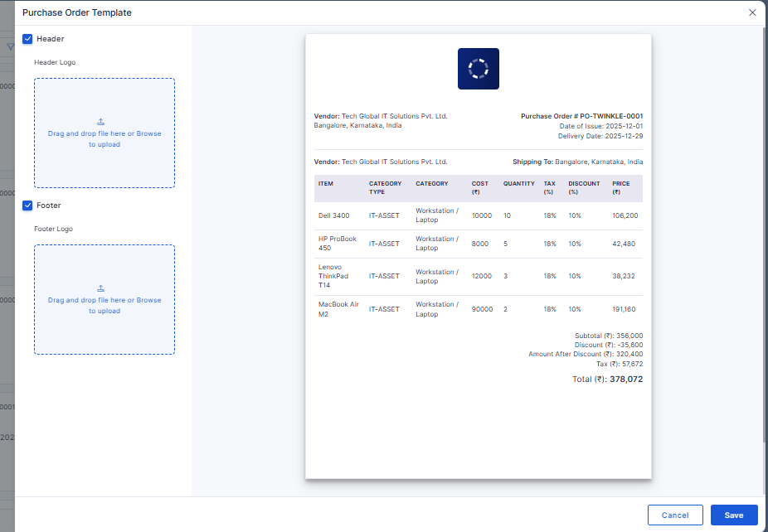Uncheck the Footer checkbox
The image size is (768, 532).
pyautogui.click(x=27, y=206)
